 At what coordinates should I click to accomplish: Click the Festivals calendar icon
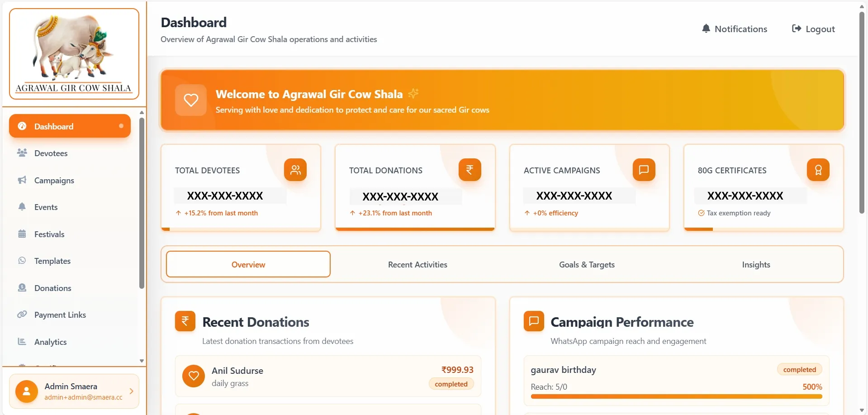pos(22,234)
